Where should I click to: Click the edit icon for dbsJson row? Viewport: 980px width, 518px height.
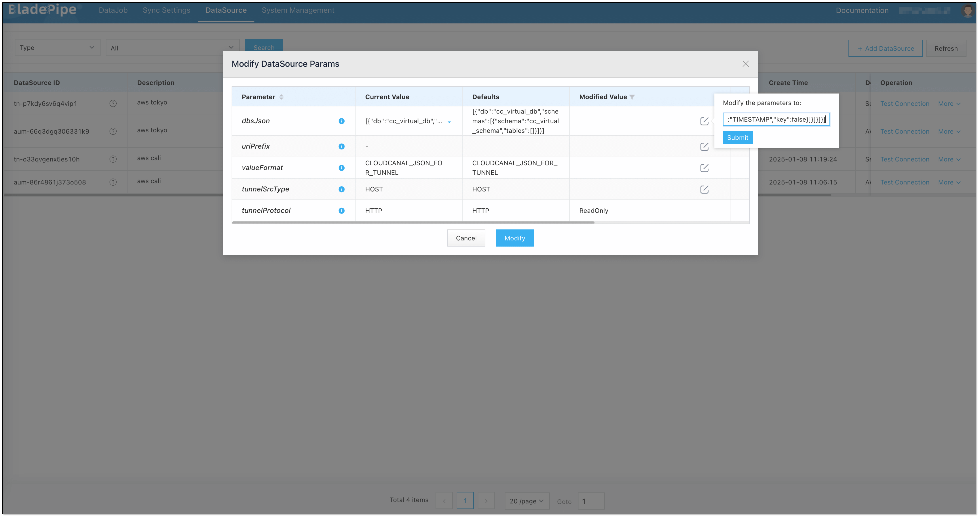click(704, 121)
